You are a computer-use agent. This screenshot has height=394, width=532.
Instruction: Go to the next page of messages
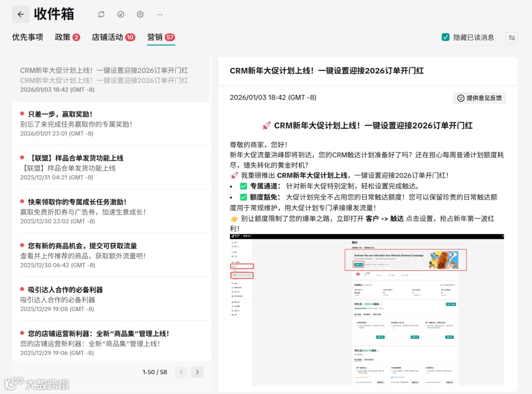198,372
